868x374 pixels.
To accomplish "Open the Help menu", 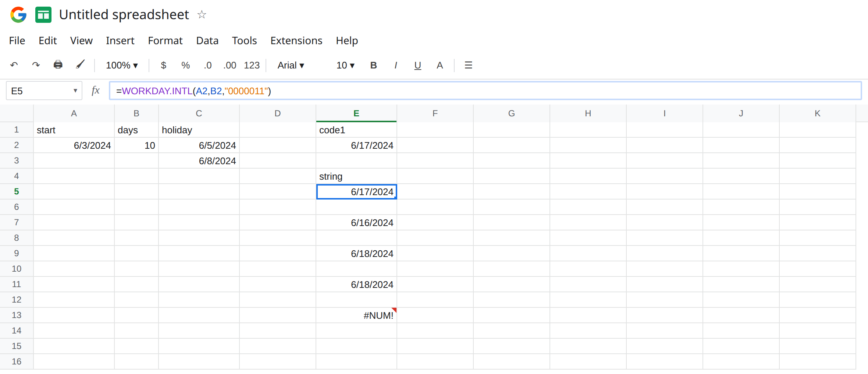I will (x=347, y=40).
